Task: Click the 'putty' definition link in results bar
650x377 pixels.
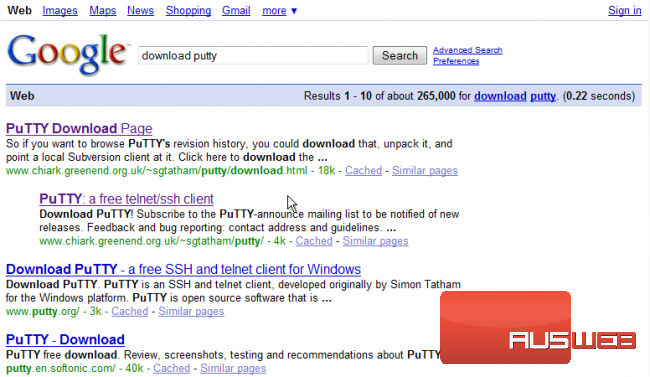Action: (x=543, y=96)
